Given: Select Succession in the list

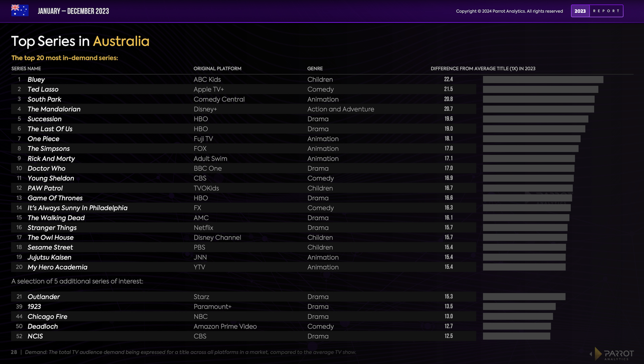Looking at the screenshot, I should tap(44, 119).
